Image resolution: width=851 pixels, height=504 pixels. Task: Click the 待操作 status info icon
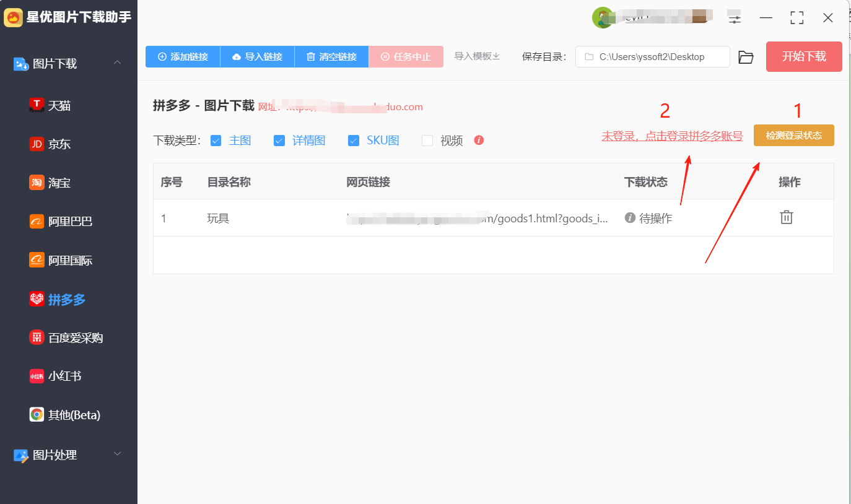630,218
